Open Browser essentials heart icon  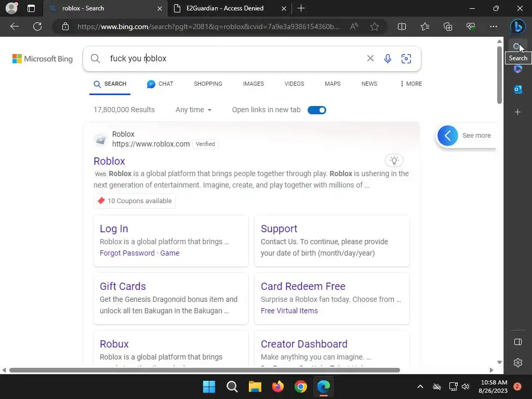coord(471,26)
